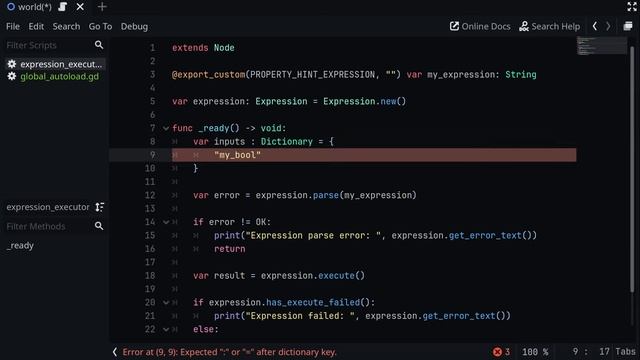Image resolution: width=640 pixels, height=360 pixels.
Task: Jump to the _ready method
Action: [x=20, y=246]
